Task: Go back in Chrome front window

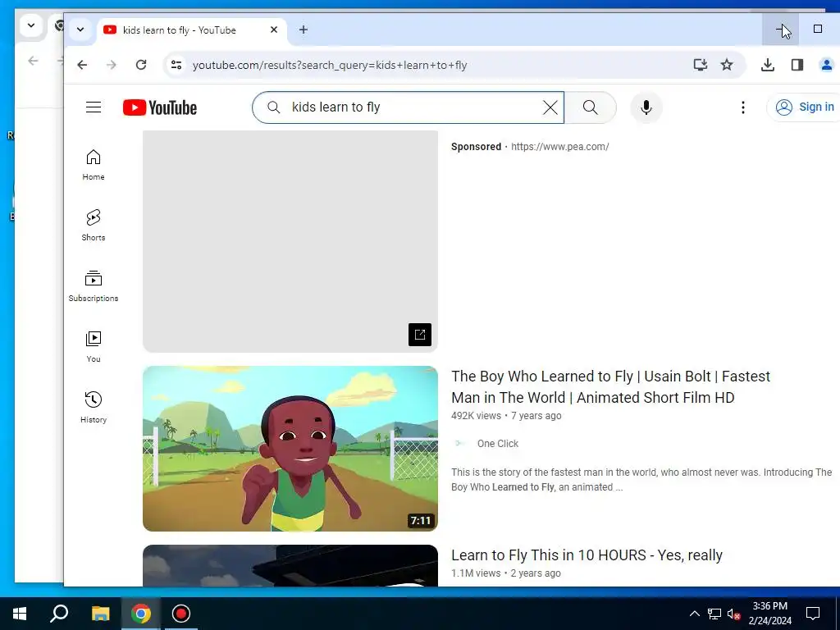Action: pos(82,65)
